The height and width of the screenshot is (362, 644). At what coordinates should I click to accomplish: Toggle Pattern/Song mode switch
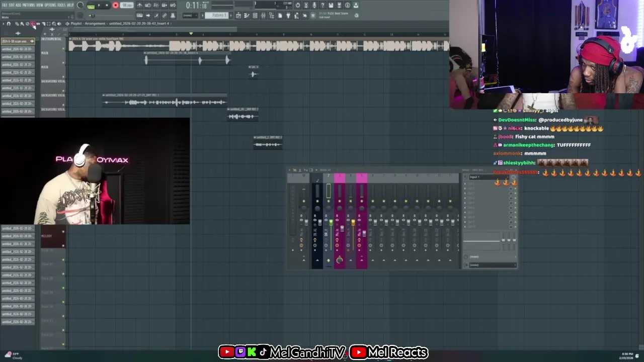coord(91,6)
